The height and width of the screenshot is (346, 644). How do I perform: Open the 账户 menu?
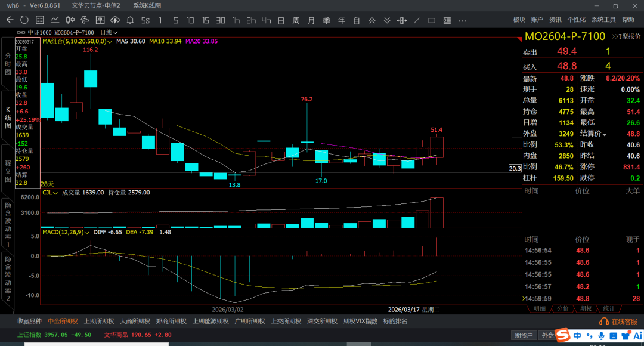point(537,20)
